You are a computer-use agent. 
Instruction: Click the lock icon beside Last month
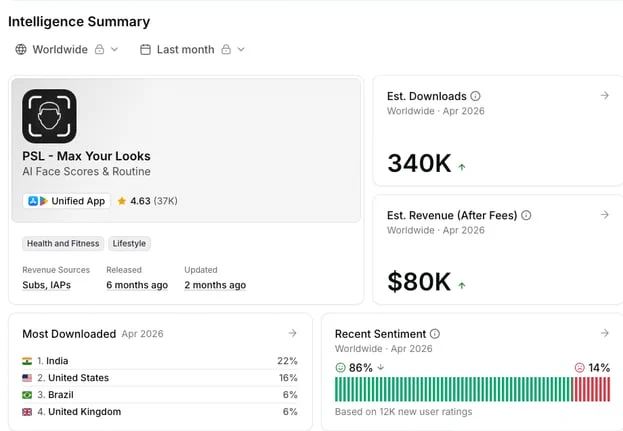point(226,49)
